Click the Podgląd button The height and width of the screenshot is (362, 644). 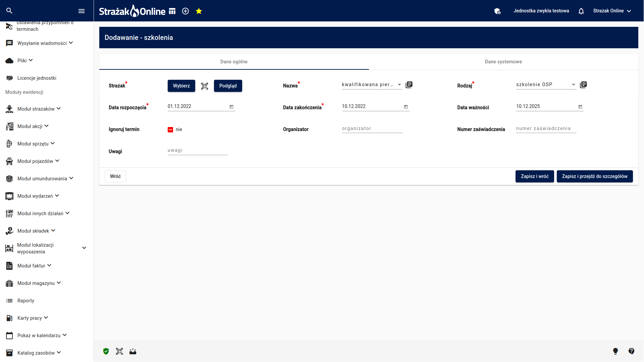228,86
